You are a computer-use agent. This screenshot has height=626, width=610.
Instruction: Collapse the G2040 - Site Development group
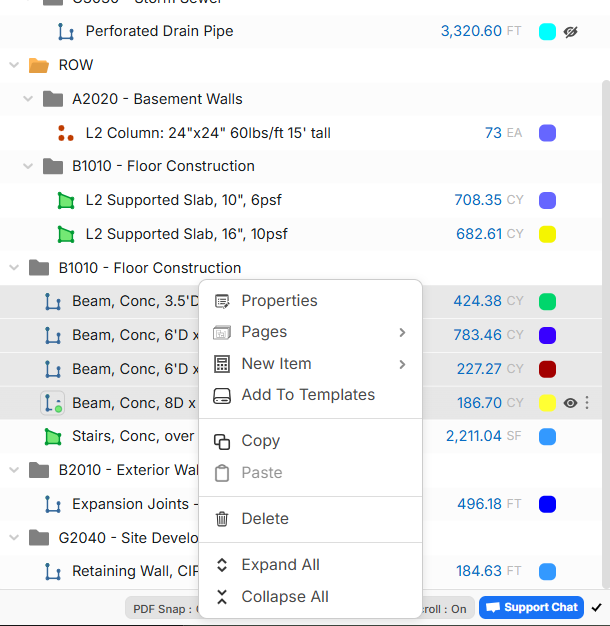click(x=14, y=538)
